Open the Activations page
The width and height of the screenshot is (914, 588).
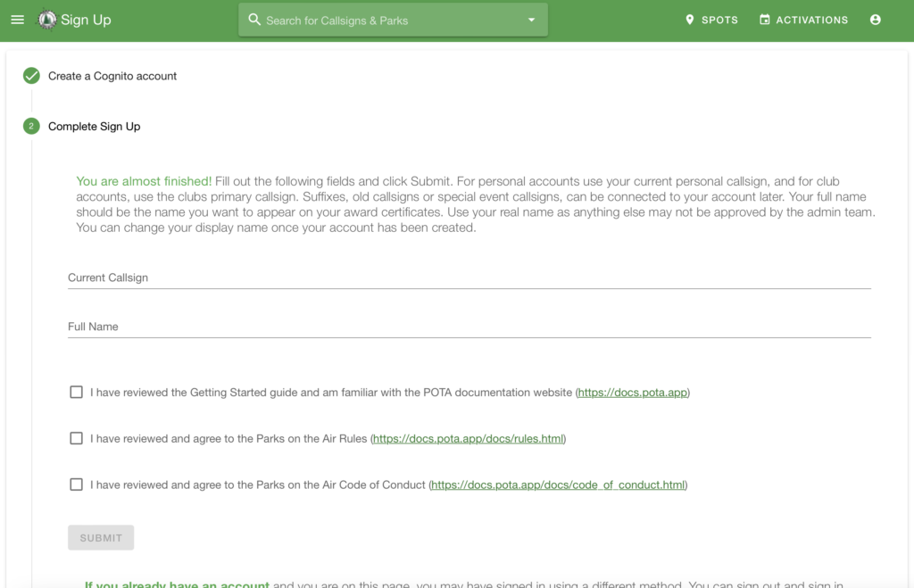click(811, 20)
